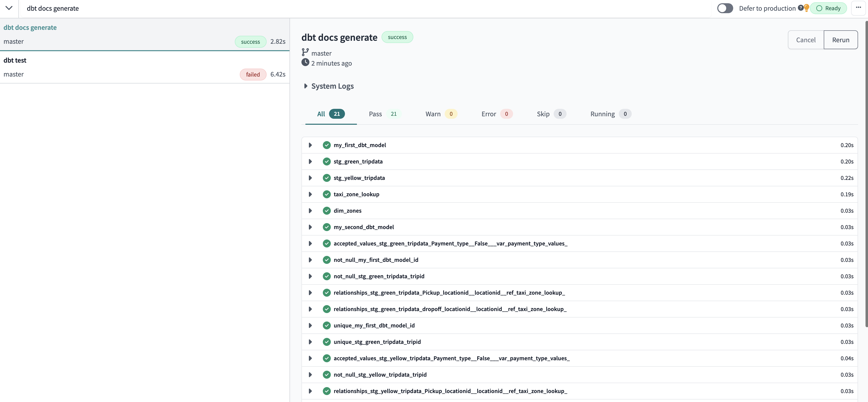This screenshot has width=868, height=402.
Task: Switch to the Running tab
Action: tap(611, 114)
